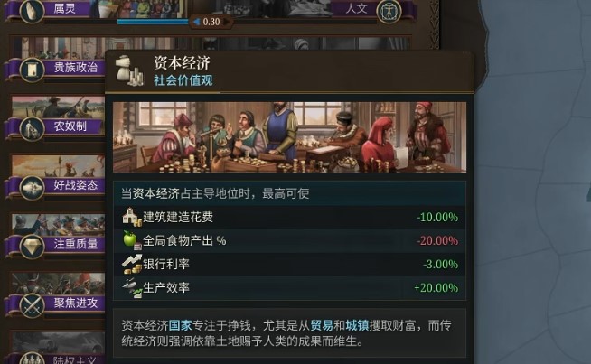Viewport: 591px width, 364px height.
Task: Click the 建筑建造花费 building icon
Action: tap(132, 217)
